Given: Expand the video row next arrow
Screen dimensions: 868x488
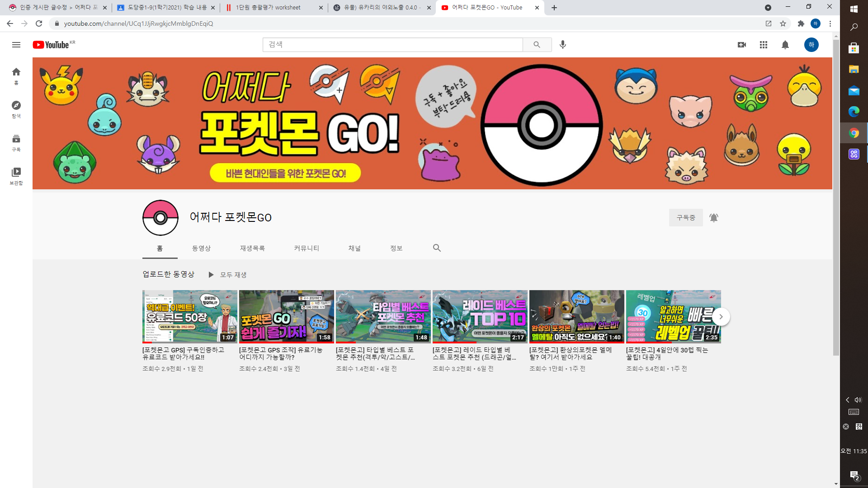Looking at the screenshot, I should [x=721, y=317].
